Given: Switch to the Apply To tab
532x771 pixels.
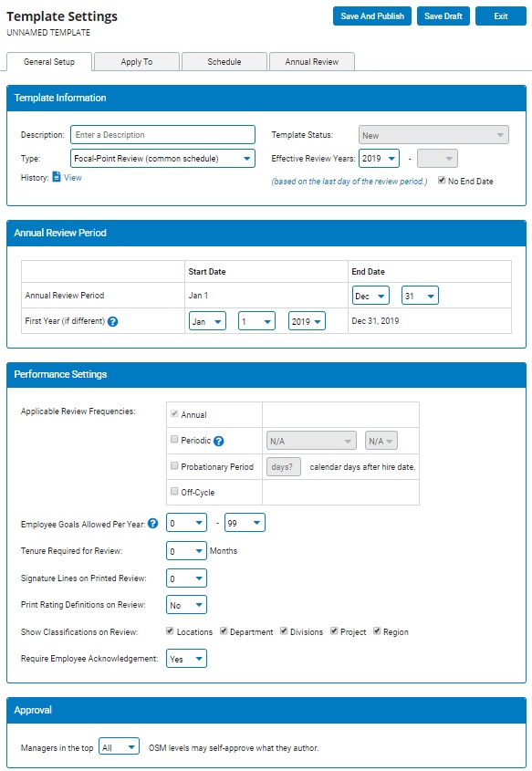Looking at the screenshot, I should click(137, 62).
